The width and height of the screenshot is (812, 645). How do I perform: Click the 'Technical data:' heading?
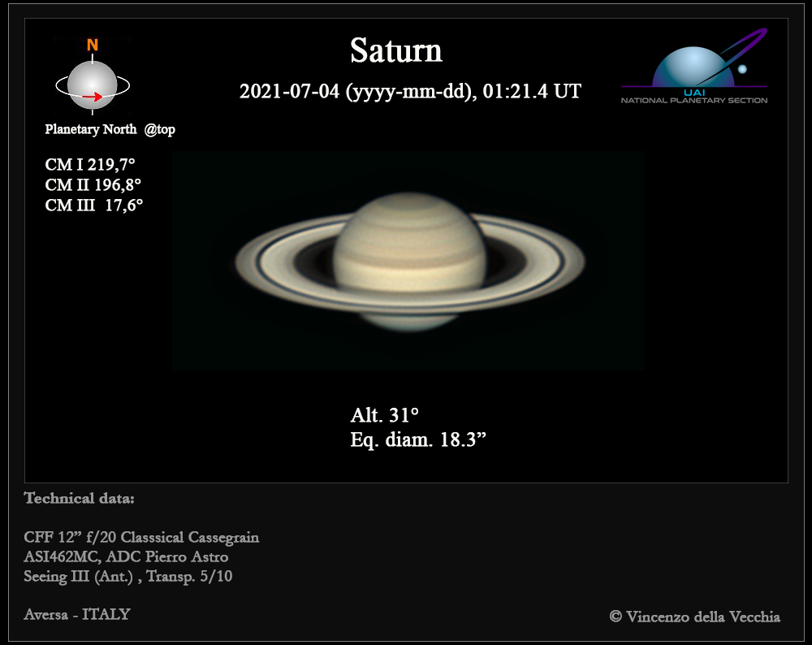coord(80,499)
